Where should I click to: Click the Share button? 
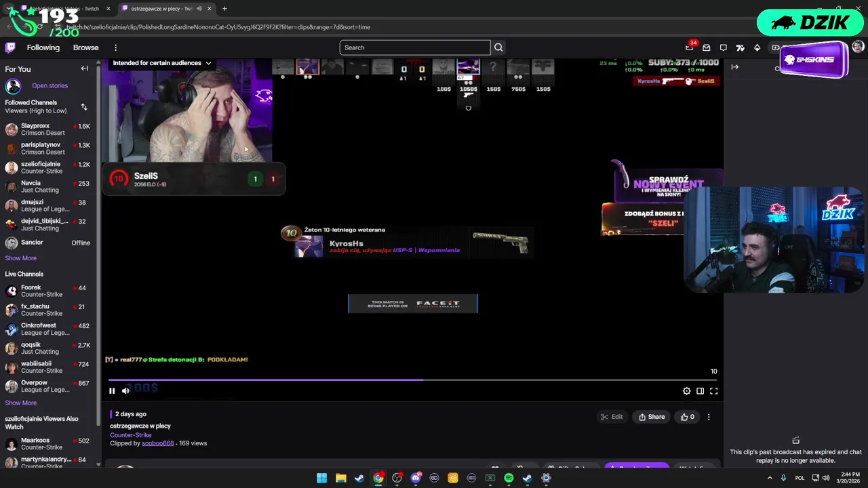(652, 417)
